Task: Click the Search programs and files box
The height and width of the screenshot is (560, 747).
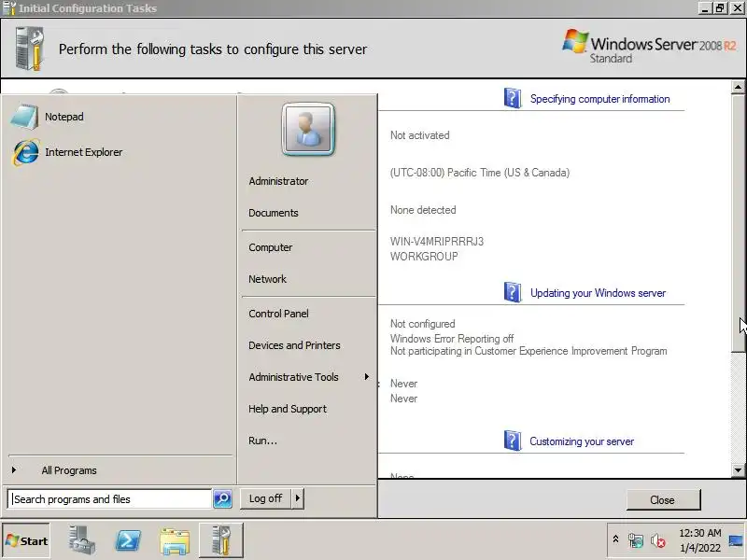Action: 109,499
